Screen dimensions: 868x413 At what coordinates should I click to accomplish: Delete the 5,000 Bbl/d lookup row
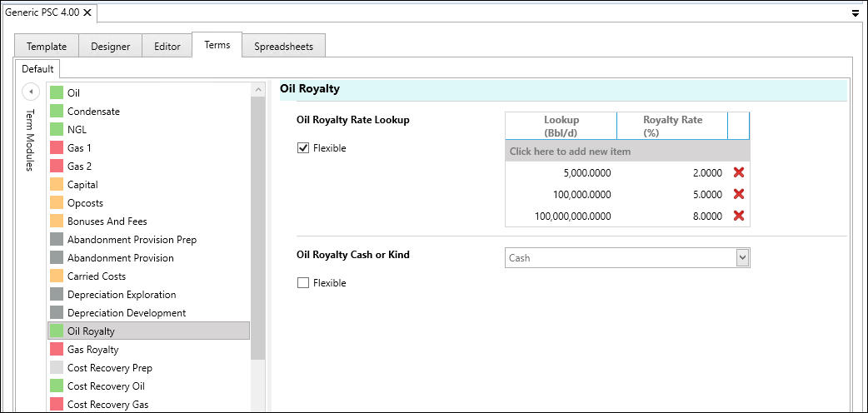click(x=738, y=172)
